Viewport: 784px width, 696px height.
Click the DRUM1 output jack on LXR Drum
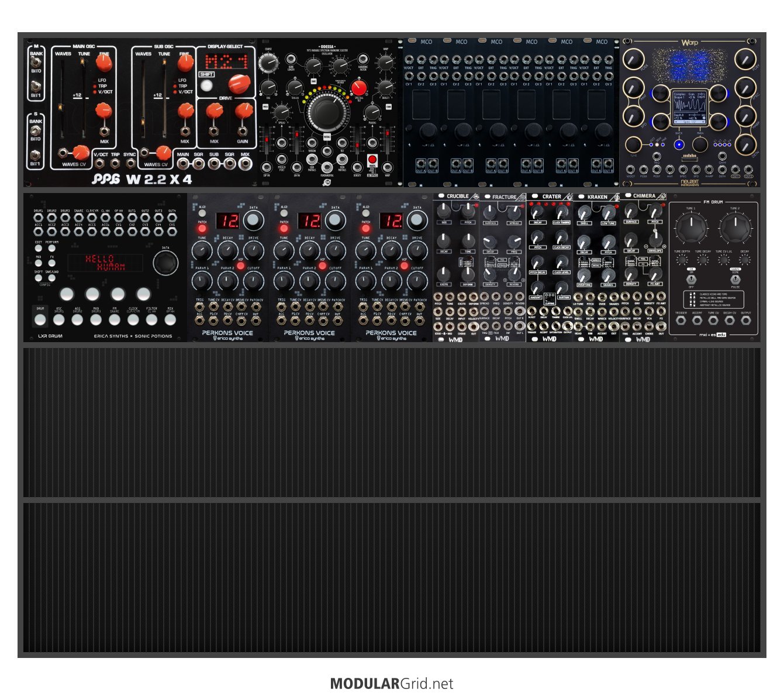coord(39,217)
